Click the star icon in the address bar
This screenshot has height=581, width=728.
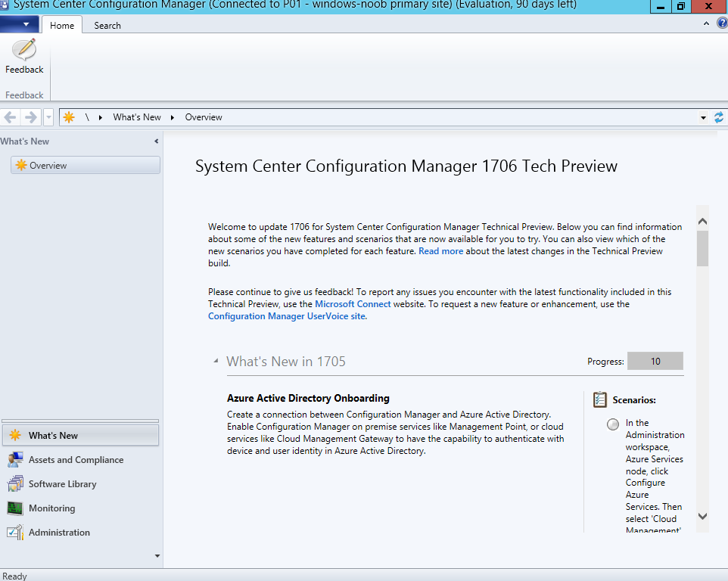tap(69, 117)
